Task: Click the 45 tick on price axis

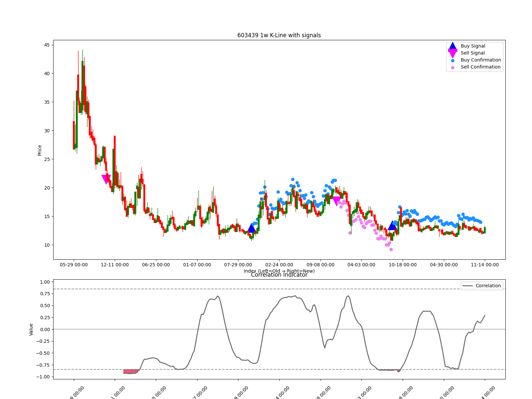Action: (47, 45)
